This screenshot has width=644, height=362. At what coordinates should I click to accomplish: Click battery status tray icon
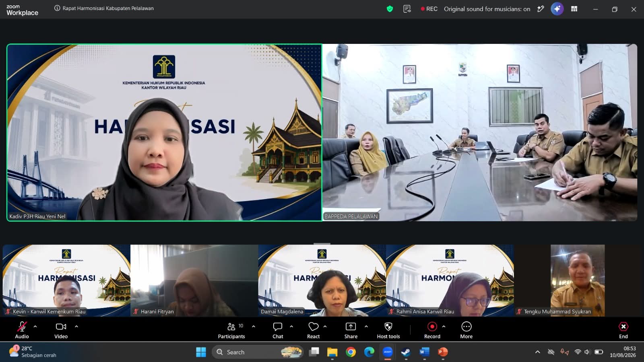[x=599, y=352]
